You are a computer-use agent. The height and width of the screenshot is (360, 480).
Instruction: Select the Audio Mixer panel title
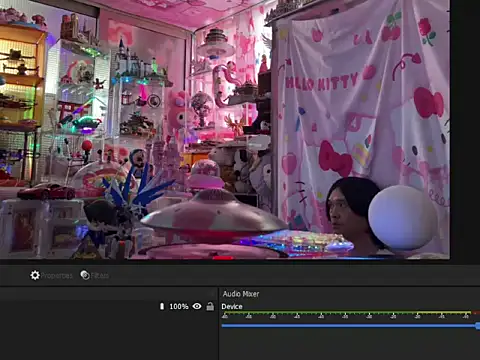tap(241, 294)
